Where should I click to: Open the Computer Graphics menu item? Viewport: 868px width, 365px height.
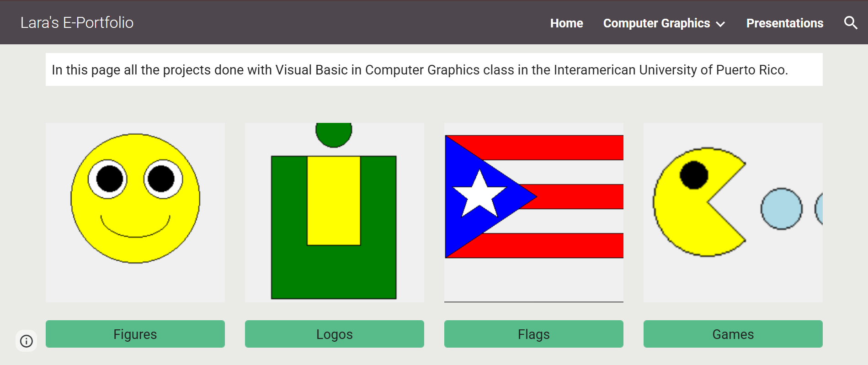(x=656, y=23)
